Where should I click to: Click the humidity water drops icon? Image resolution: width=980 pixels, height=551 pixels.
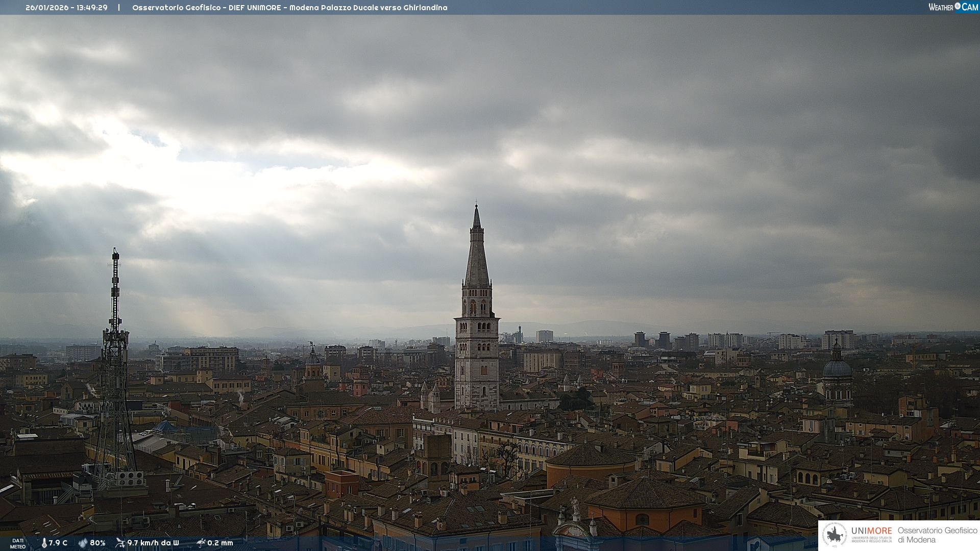point(83,543)
